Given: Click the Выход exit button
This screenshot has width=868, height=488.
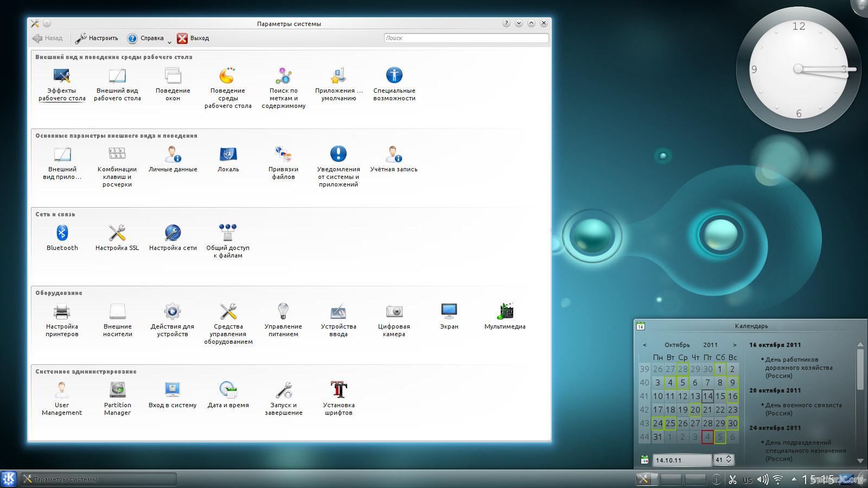Looking at the screenshot, I should 193,38.
